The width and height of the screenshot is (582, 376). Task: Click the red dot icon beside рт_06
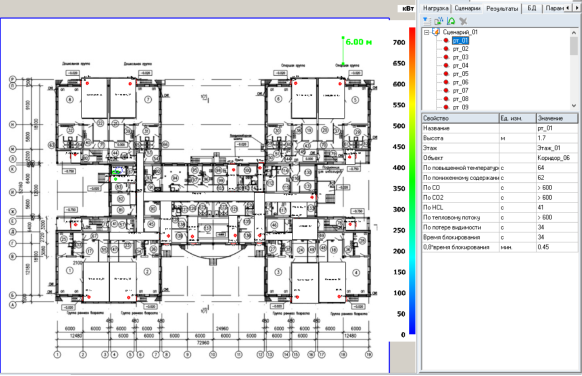(x=446, y=82)
